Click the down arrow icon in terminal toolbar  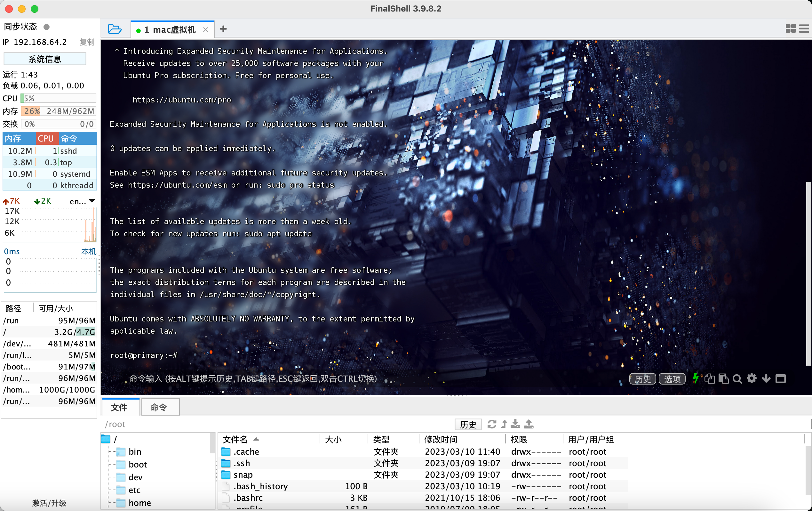pyautogui.click(x=766, y=379)
